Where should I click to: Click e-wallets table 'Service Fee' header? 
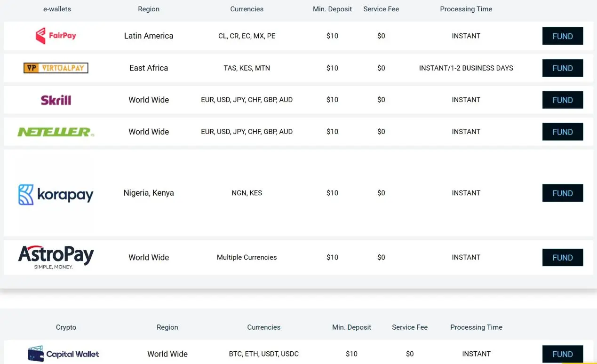click(381, 9)
